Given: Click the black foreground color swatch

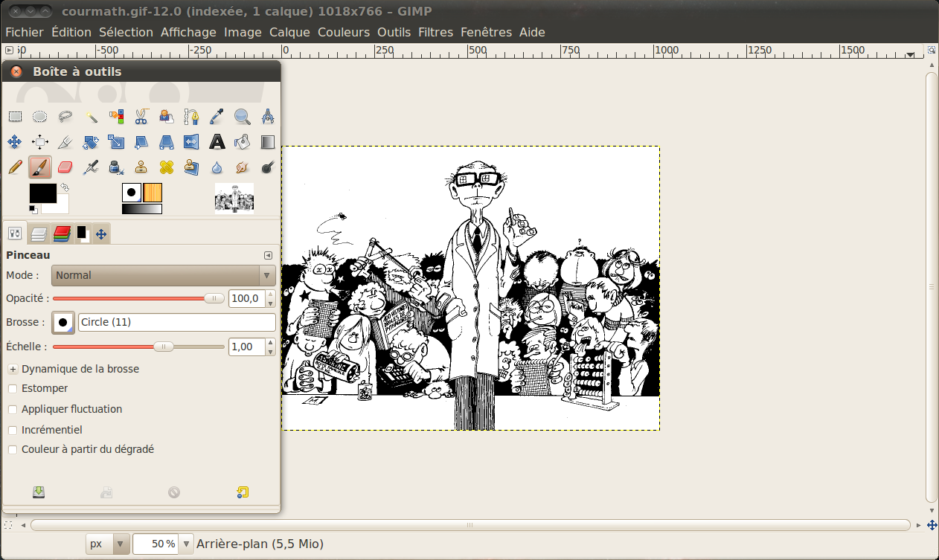Looking at the screenshot, I should 42,193.
